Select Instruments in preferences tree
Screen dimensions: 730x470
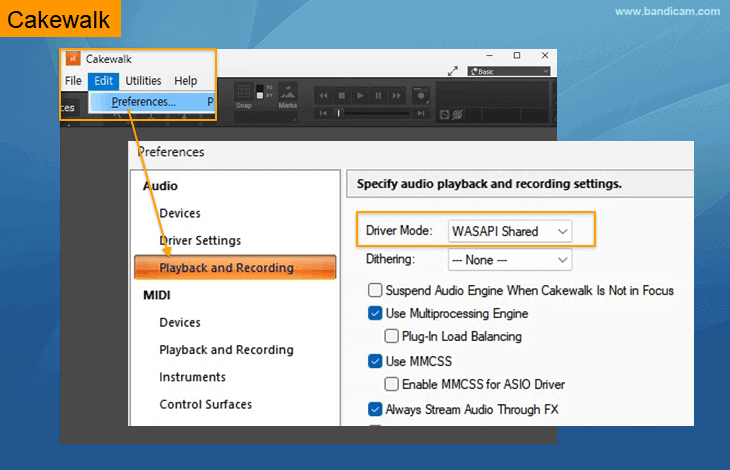[x=192, y=377]
